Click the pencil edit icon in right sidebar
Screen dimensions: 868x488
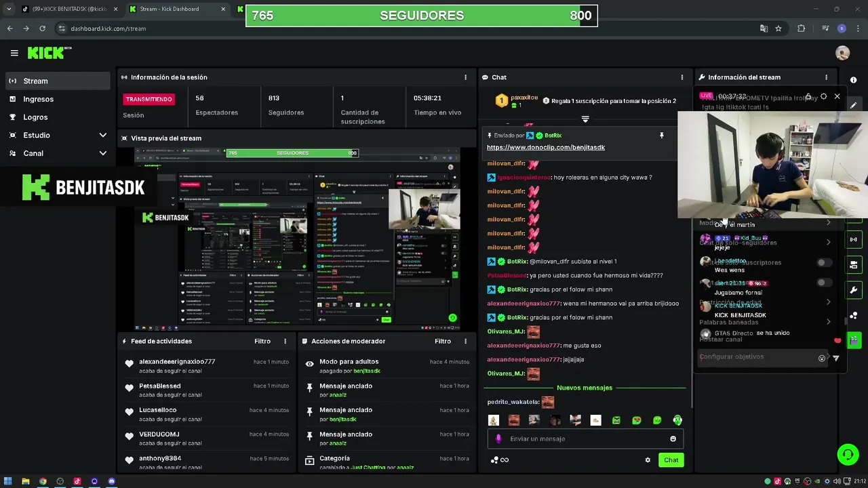pyautogui.click(x=853, y=105)
